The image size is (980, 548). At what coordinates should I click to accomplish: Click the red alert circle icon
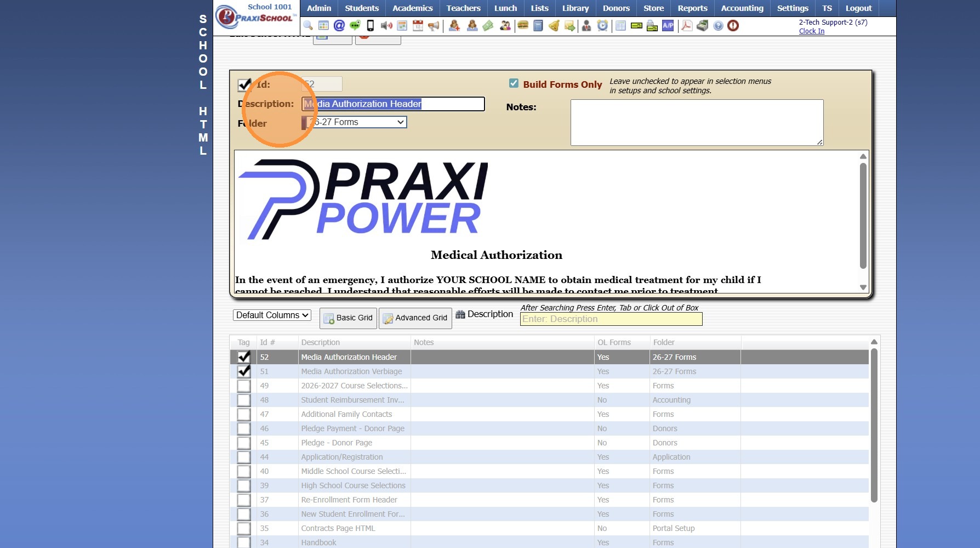pos(733,26)
